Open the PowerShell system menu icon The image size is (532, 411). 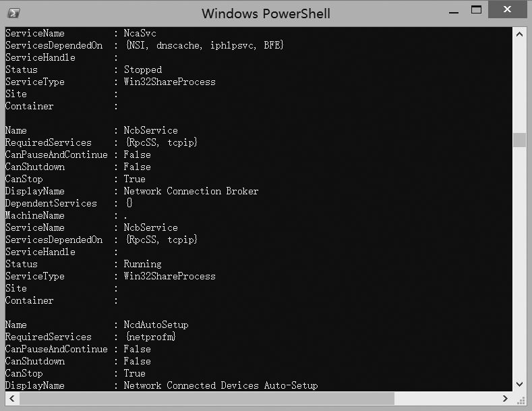click(x=13, y=12)
